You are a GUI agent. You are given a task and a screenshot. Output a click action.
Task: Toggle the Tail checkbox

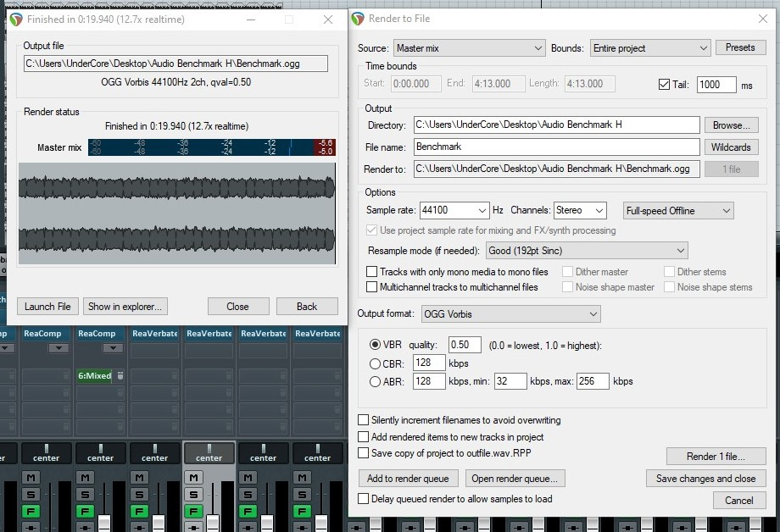pyautogui.click(x=664, y=85)
